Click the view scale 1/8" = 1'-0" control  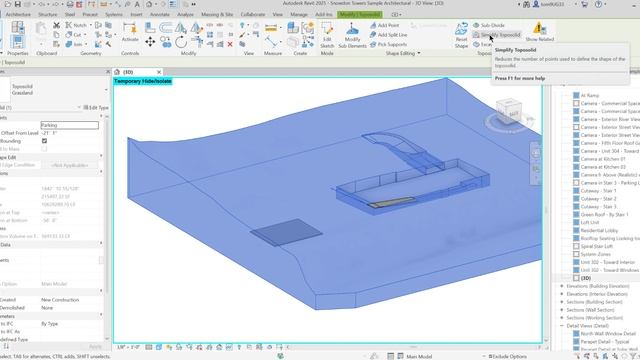tap(128, 347)
